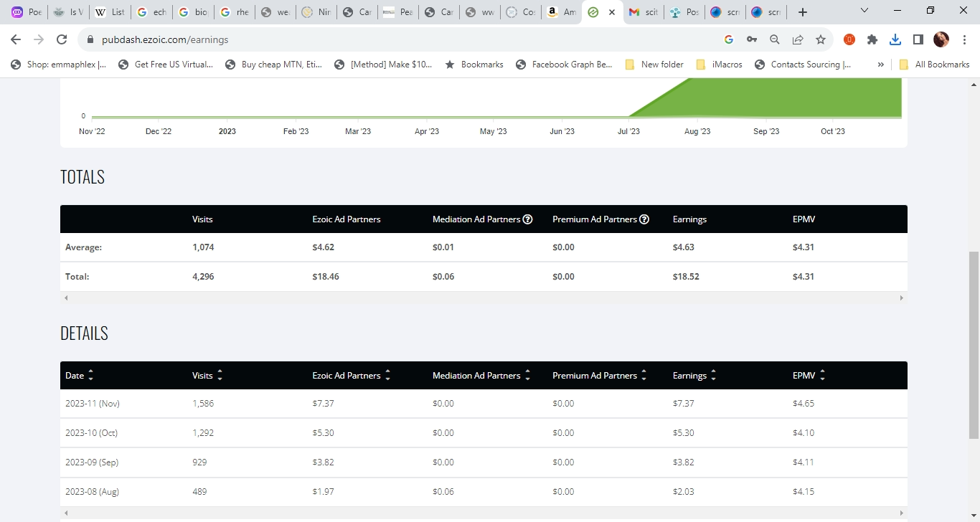
Task: Select the 2023-09 (Sep) date cell
Action: click(x=92, y=462)
